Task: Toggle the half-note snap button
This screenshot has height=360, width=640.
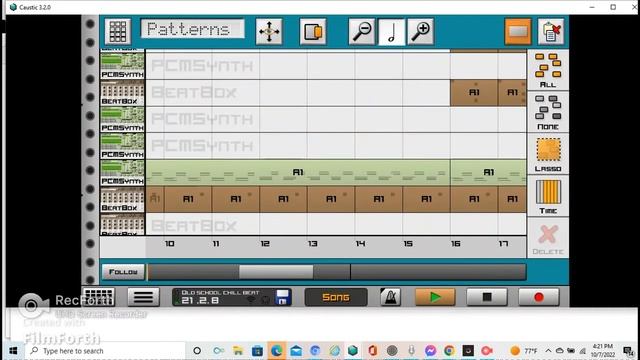Action: [x=391, y=32]
